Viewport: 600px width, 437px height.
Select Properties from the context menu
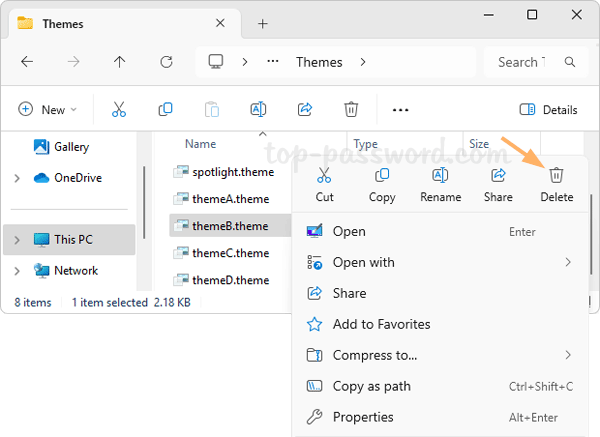point(362,417)
